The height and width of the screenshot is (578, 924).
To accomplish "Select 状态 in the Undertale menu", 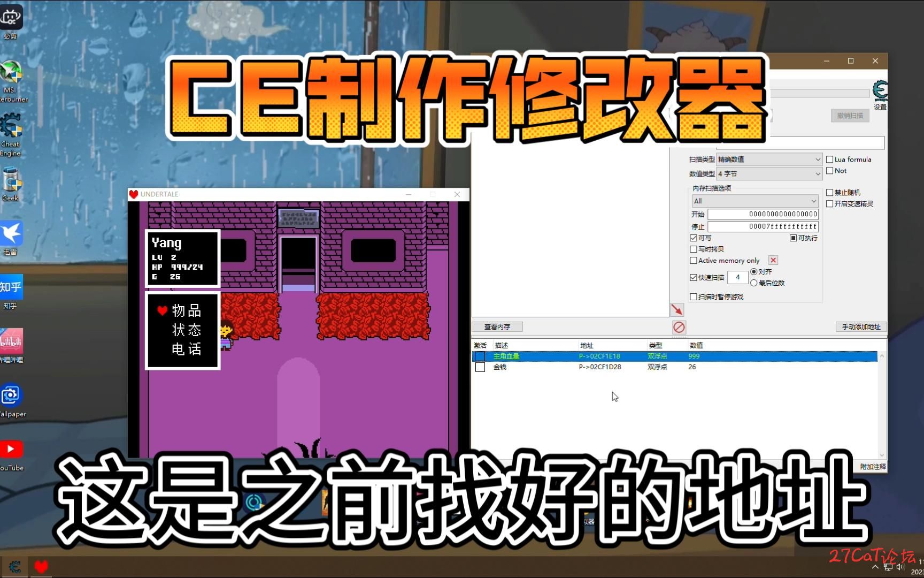I will click(x=187, y=330).
